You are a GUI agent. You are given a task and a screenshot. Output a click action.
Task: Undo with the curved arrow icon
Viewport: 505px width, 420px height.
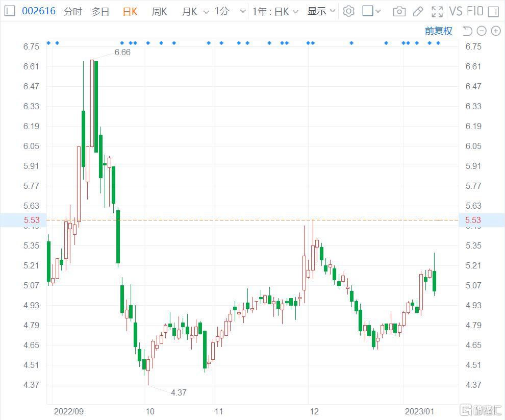pyautogui.click(x=467, y=31)
